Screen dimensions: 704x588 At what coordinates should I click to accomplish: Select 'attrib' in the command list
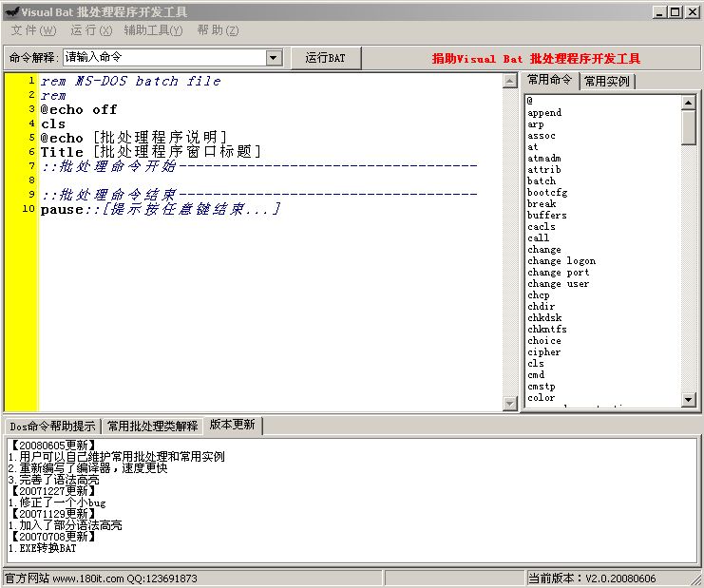coord(544,170)
